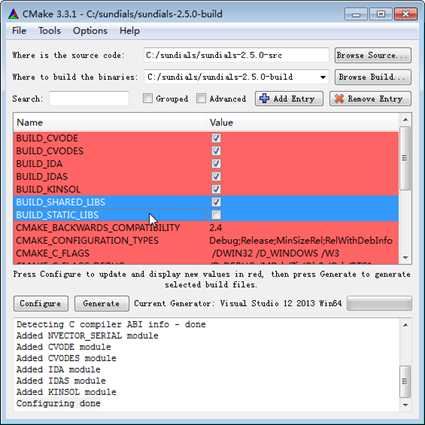The width and height of the screenshot is (425, 425).
Task: Maximize the CMake window
Action: [x=380, y=14]
